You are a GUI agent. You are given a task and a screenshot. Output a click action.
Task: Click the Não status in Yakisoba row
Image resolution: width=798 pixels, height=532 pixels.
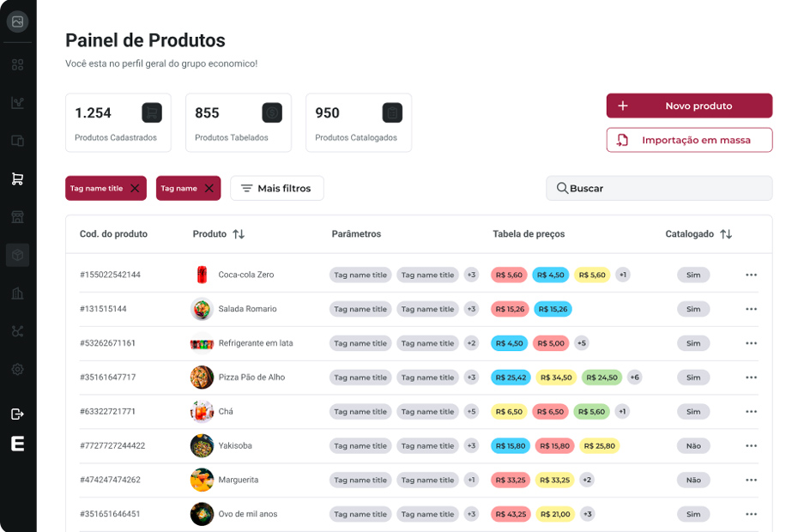[x=693, y=445]
